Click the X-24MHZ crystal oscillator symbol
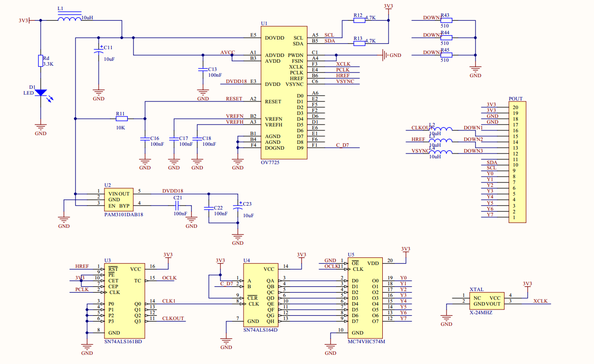This screenshot has width=594, height=364. (486, 300)
